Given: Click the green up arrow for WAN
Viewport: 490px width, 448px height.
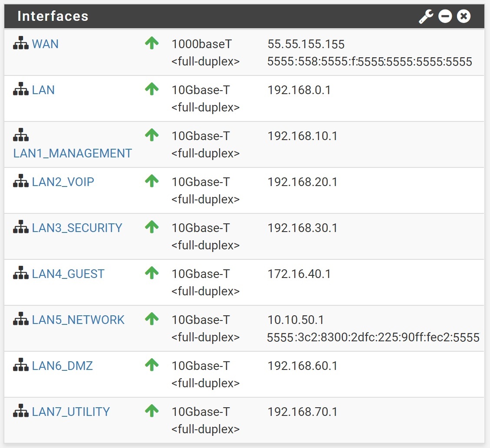Looking at the screenshot, I should [151, 43].
